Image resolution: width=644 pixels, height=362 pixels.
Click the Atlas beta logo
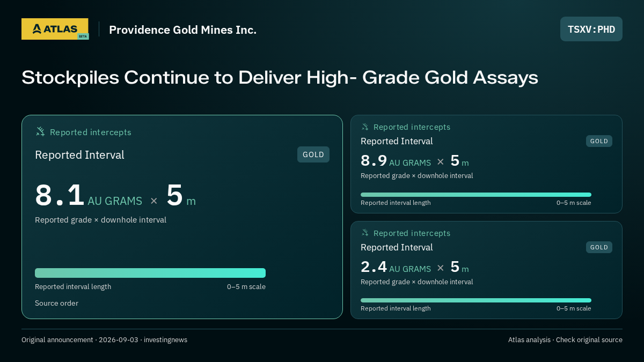(x=55, y=29)
